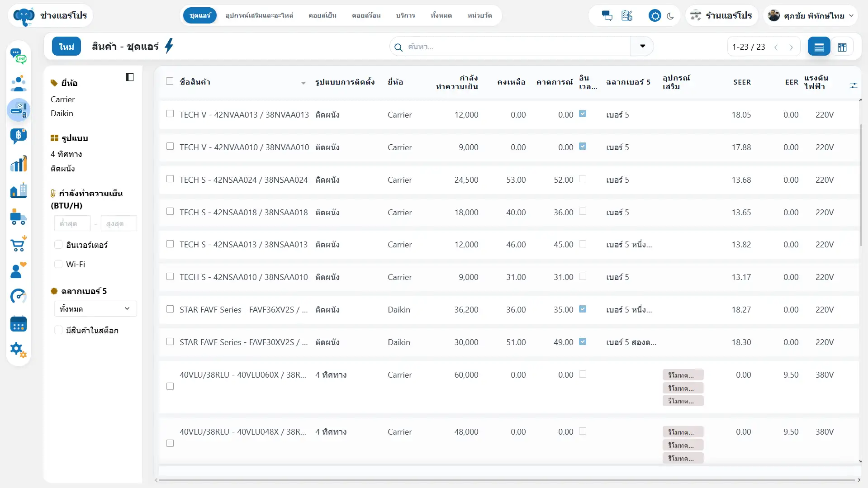Expand the ฉลากเบอร์ 5 ทั้งหมด dropdown
This screenshot has width=868, height=488.
[95, 309]
